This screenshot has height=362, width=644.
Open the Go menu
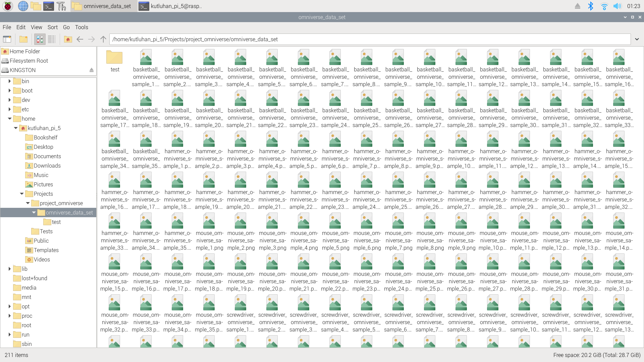click(66, 27)
